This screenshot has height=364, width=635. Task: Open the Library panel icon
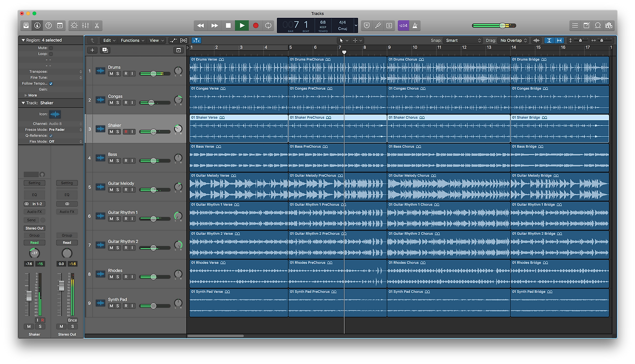(x=26, y=25)
